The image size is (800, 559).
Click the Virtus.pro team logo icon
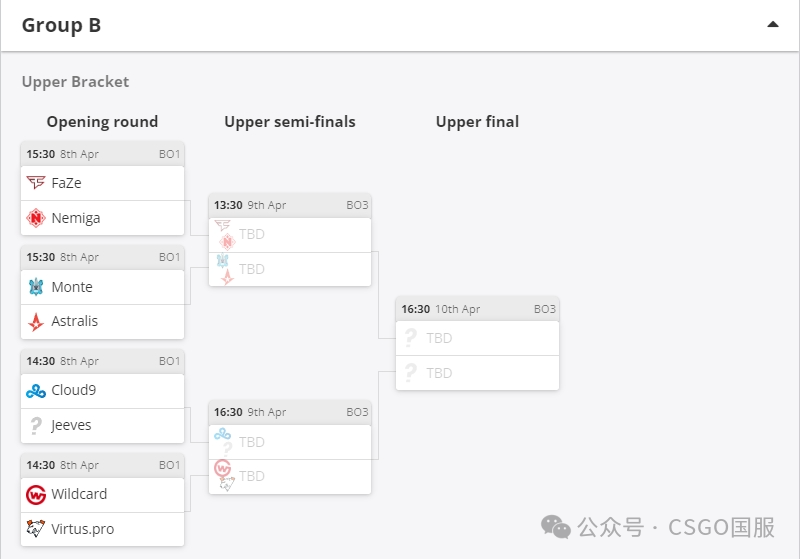[36, 529]
